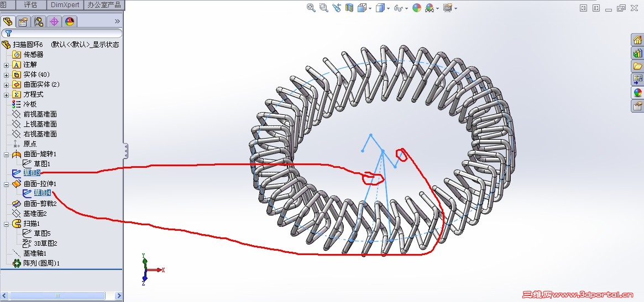The width and height of the screenshot is (644, 302).
Task: Open the Apply Scene dropdown arrow
Action: pyautogui.click(x=437, y=8)
